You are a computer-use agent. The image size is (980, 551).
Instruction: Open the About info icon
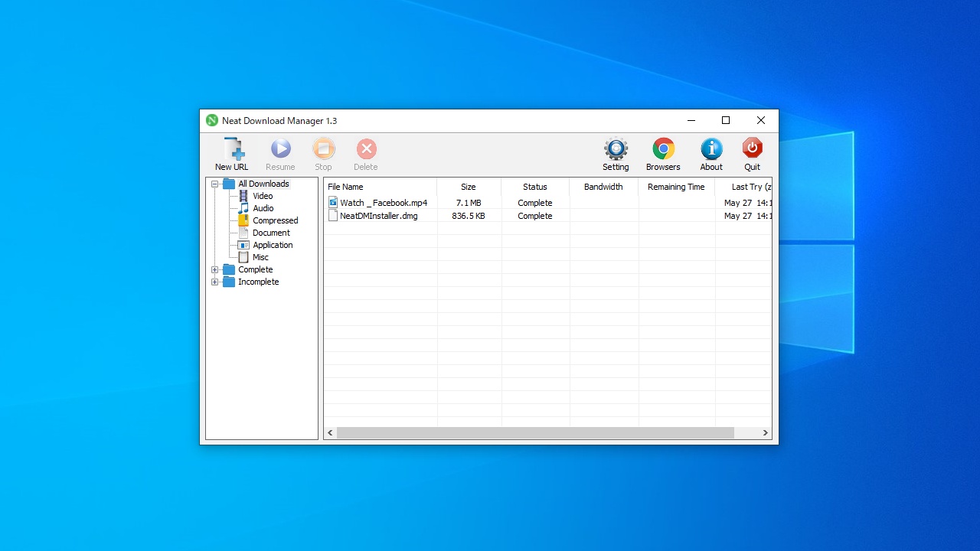(711, 148)
